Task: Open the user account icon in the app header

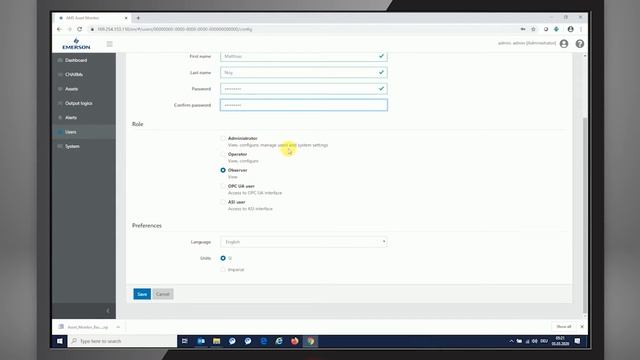Action: 564,44
